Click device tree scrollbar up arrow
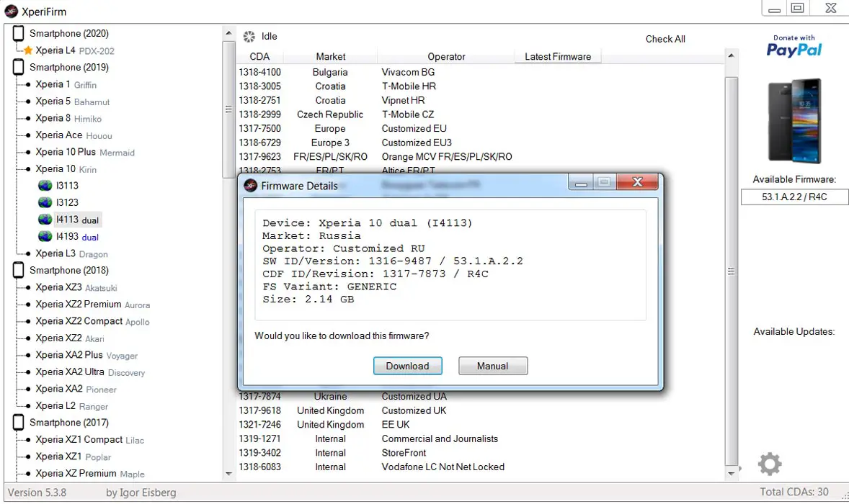The image size is (849, 504). 228,33
